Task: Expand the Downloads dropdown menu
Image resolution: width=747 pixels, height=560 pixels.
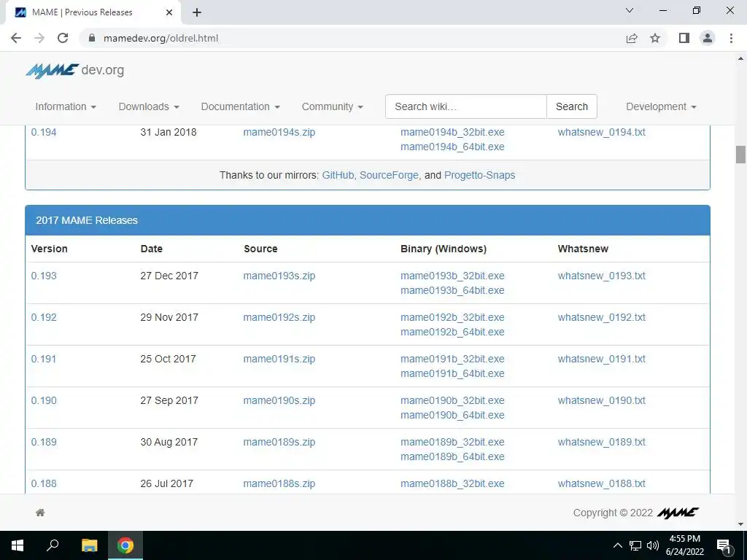Action: click(x=149, y=106)
